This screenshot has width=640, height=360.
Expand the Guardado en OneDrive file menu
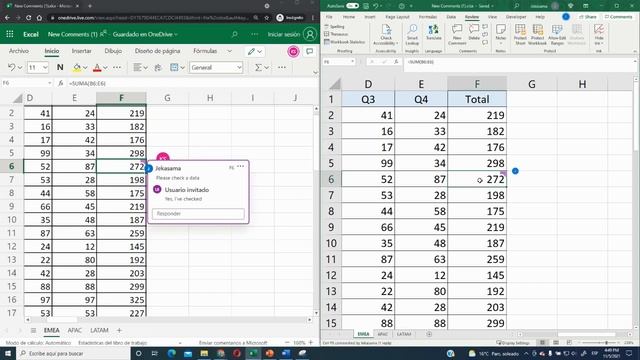tap(145, 34)
